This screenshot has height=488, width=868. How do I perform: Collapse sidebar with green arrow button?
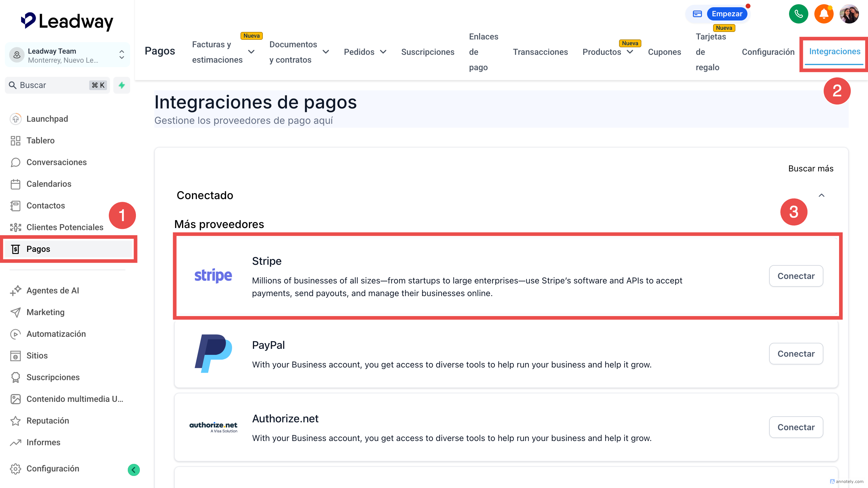pyautogui.click(x=134, y=470)
